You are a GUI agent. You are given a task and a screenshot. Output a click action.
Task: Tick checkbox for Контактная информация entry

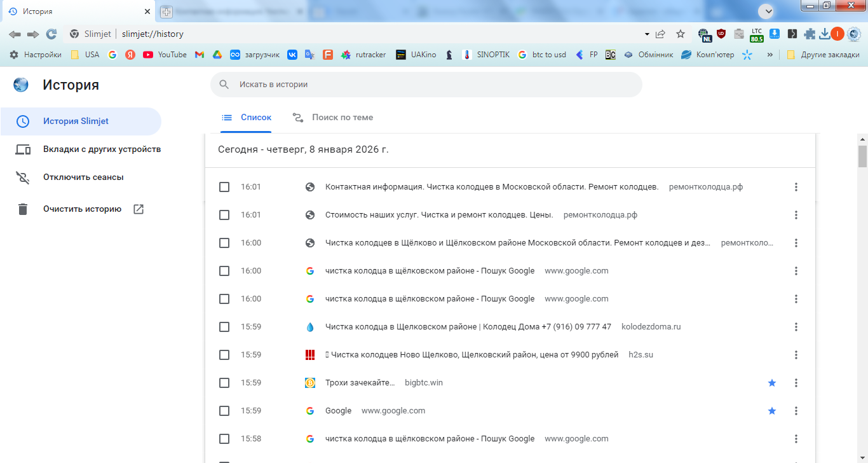tap(224, 187)
